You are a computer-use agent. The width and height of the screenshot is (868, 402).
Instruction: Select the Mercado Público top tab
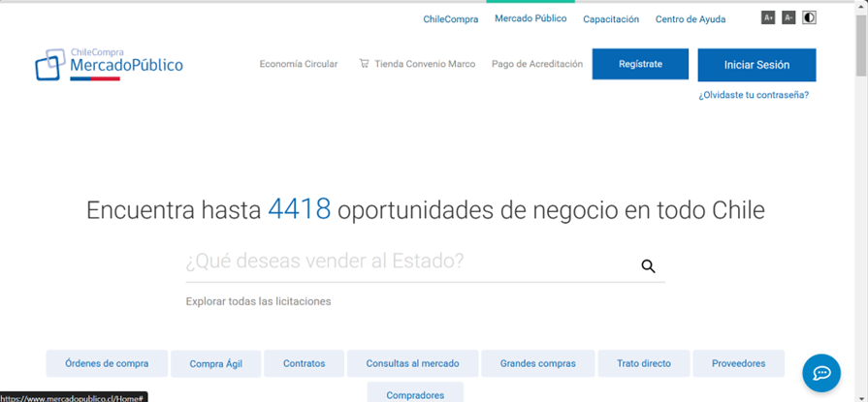(530, 18)
